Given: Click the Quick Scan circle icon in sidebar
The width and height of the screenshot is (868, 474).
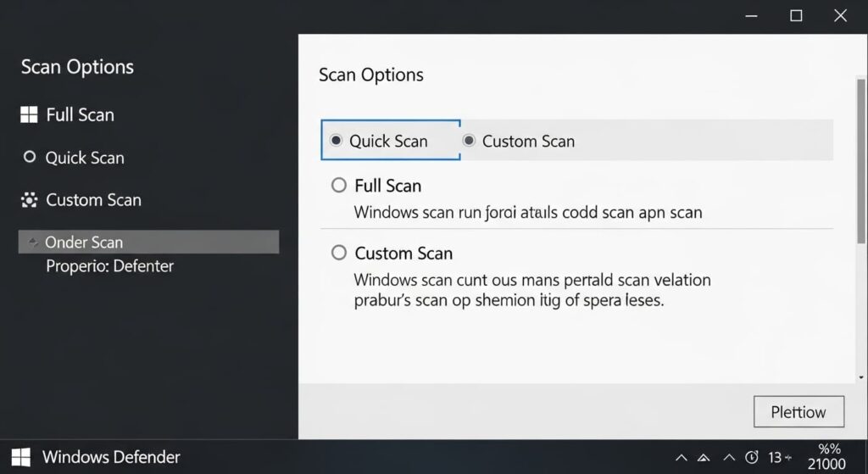Looking at the screenshot, I should coord(30,157).
